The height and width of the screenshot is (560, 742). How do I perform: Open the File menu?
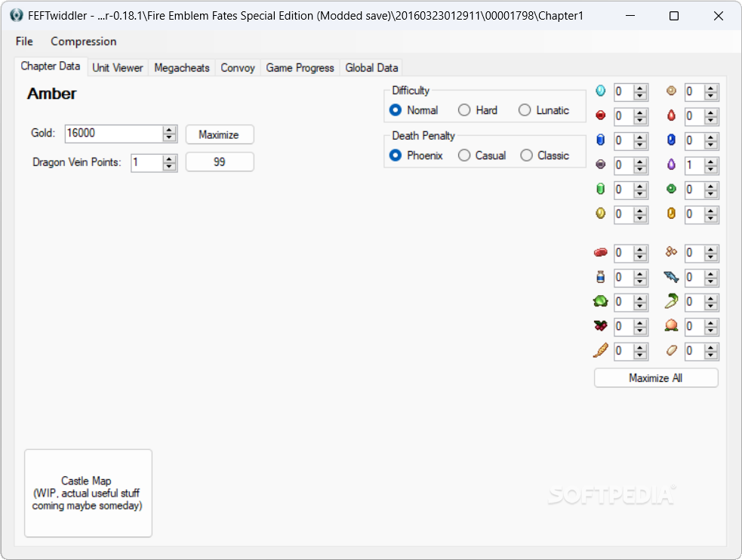point(24,42)
